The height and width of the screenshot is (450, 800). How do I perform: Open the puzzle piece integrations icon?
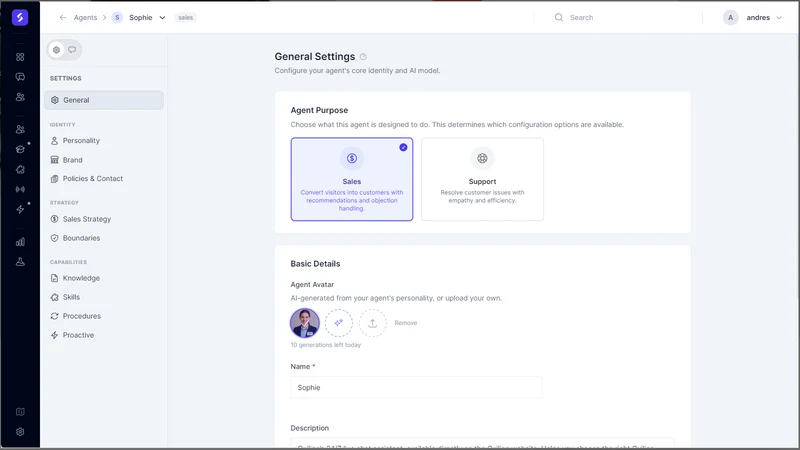tap(20, 169)
